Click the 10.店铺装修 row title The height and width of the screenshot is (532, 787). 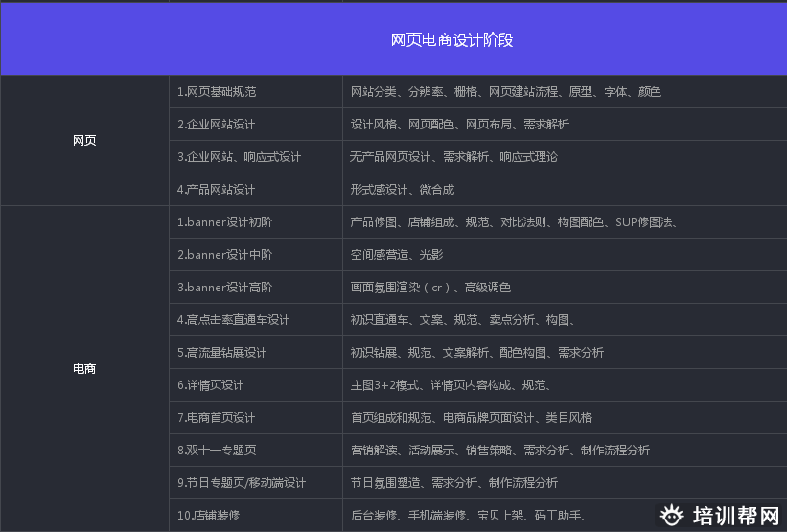pyautogui.click(x=208, y=516)
